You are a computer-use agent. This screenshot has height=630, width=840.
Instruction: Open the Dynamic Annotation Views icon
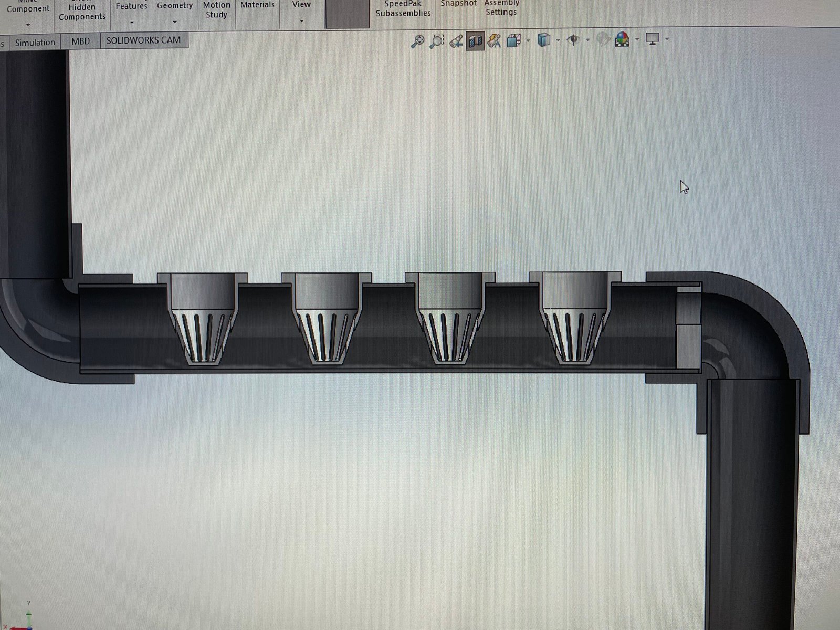(x=494, y=41)
